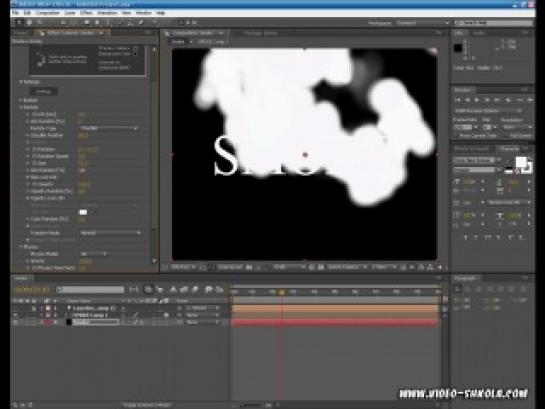Screen dimensions: 545x409
Task: Toggle Opacity over Life white preset box
Action: coord(83,212)
